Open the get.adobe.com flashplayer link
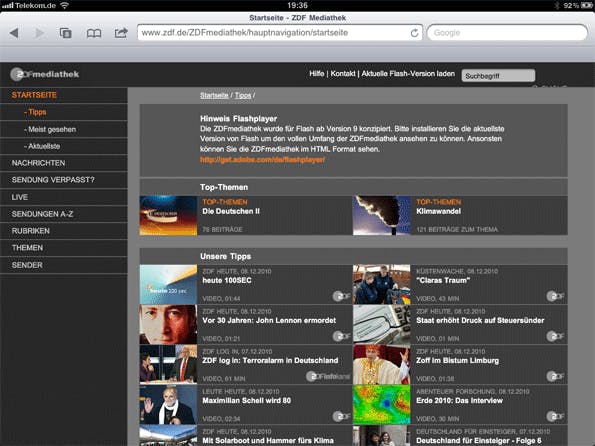The height and width of the screenshot is (446, 595). click(x=262, y=160)
